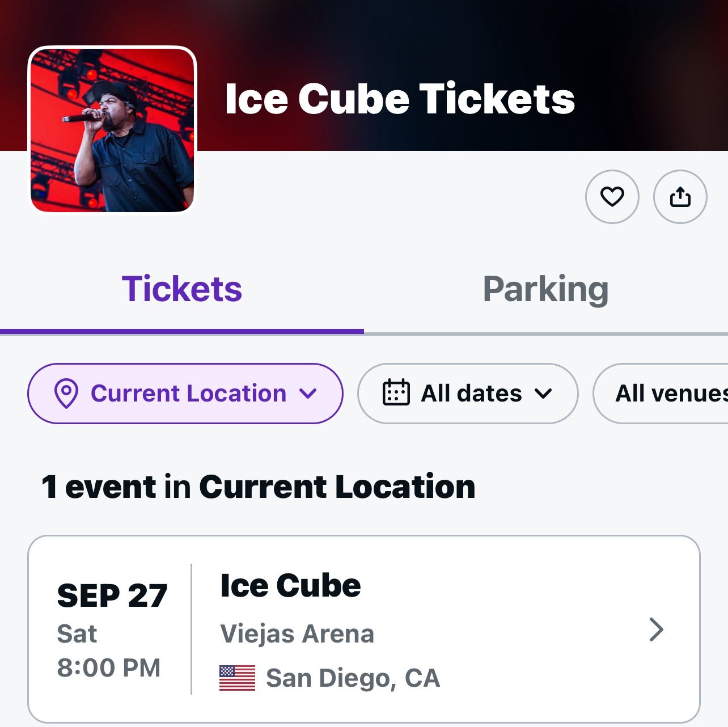Open the Ice Cube artist photo
728x727 pixels.
112,130
